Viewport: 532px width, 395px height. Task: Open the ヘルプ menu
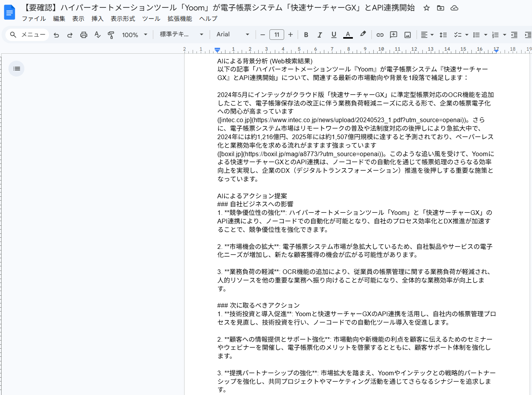(208, 19)
